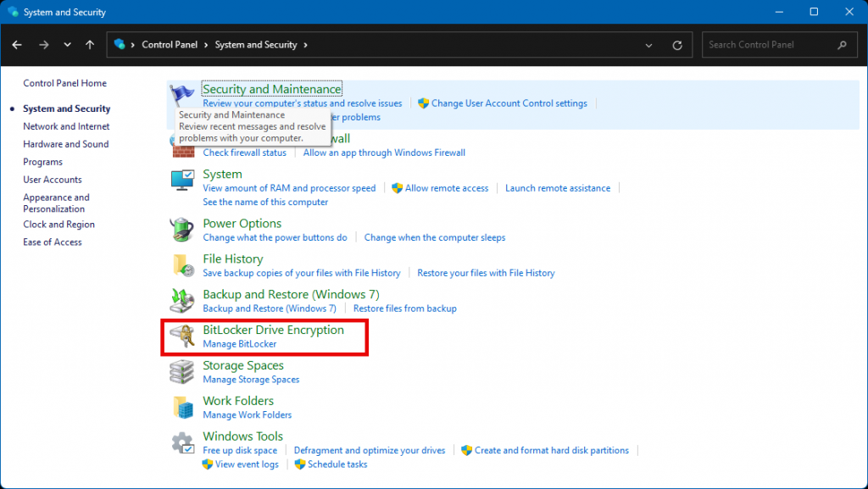Image resolution: width=868 pixels, height=489 pixels.
Task: Refresh the Control Panel view
Action: click(x=676, y=45)
